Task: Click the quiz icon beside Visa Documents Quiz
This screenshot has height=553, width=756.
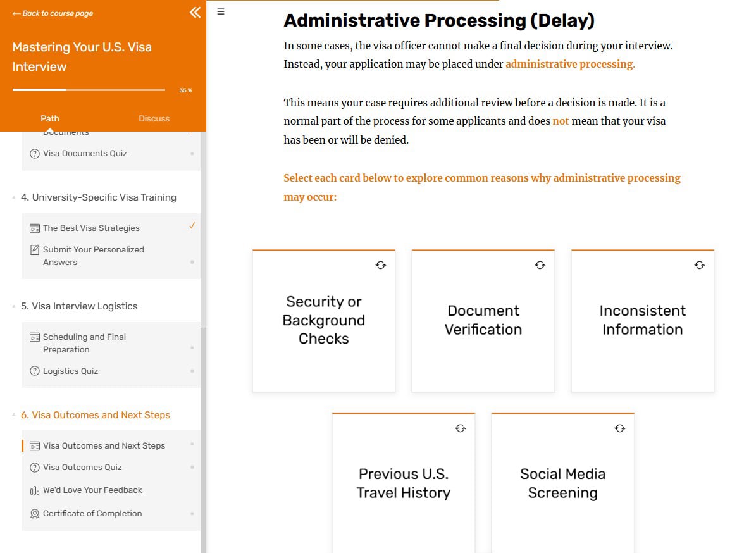Action: [x=35, y=154]
